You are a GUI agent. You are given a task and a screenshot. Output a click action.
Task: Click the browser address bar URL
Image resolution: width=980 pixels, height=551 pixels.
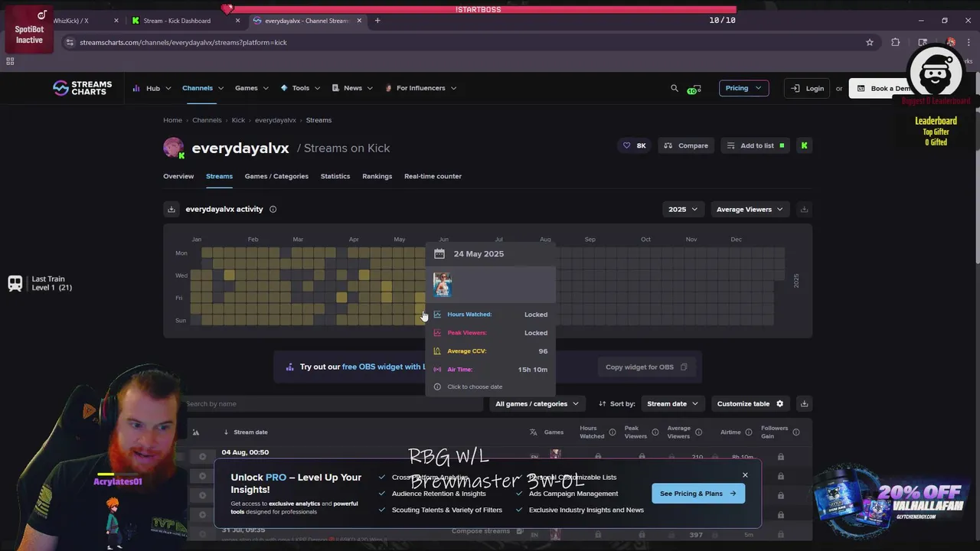pos(183,42)
